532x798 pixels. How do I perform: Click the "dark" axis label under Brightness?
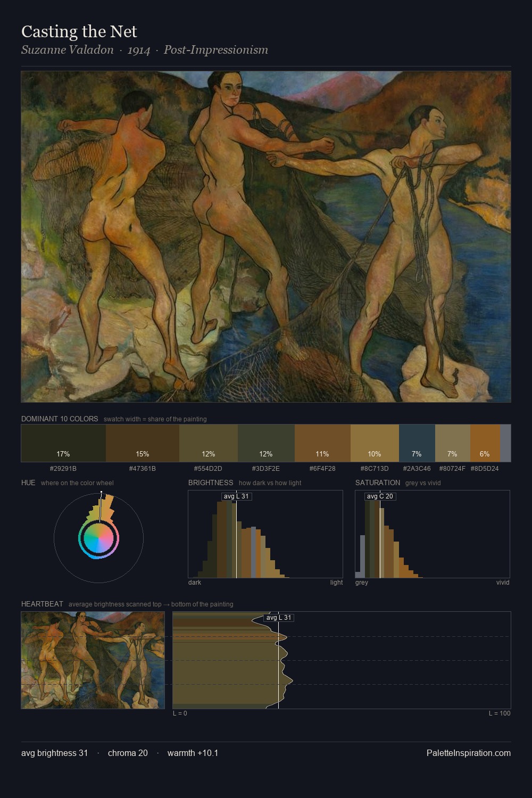click(195, 583)
